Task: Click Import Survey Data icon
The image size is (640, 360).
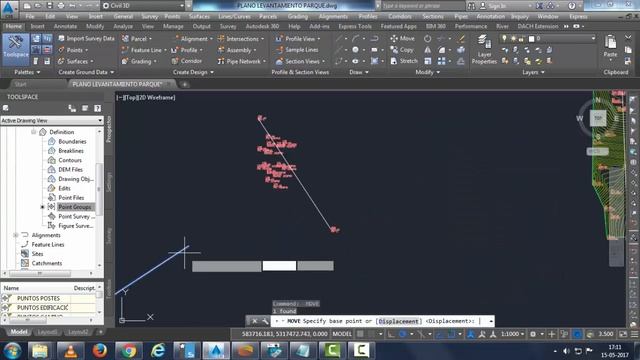Action: point(62,38)
